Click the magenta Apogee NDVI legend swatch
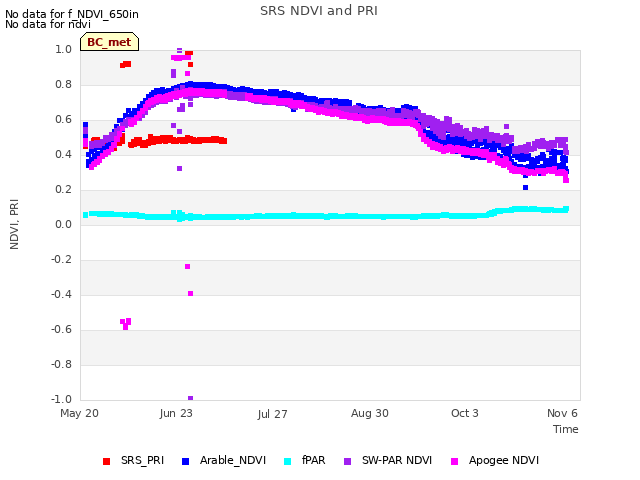The width and height of the screenshot is (640, 480). pyautogui.click(x=454, y=461)
